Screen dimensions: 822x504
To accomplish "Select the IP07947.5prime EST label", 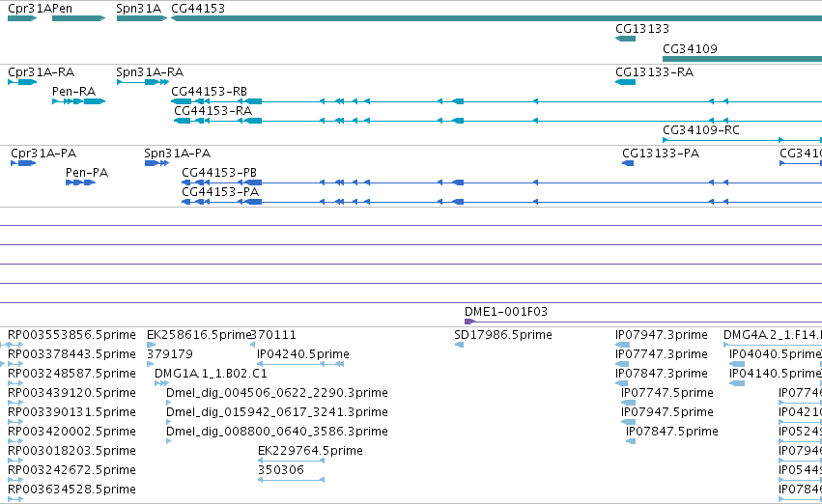I will point(667,412).
